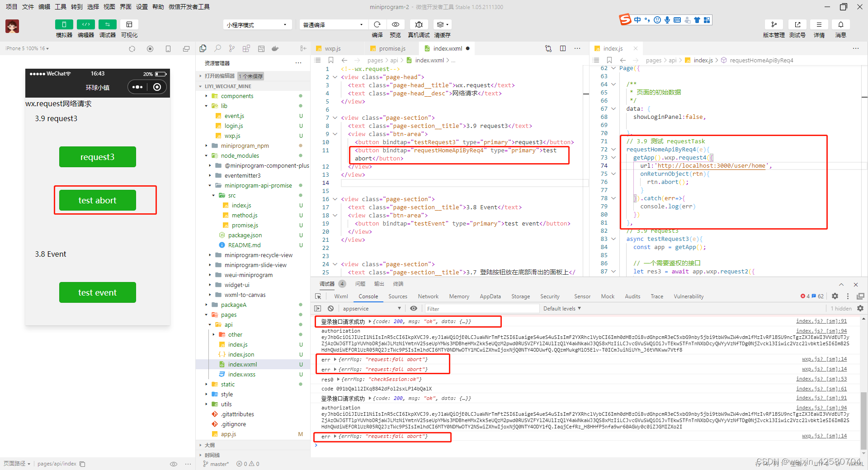
Task: Expand the components folder
Action: point(206,96)
